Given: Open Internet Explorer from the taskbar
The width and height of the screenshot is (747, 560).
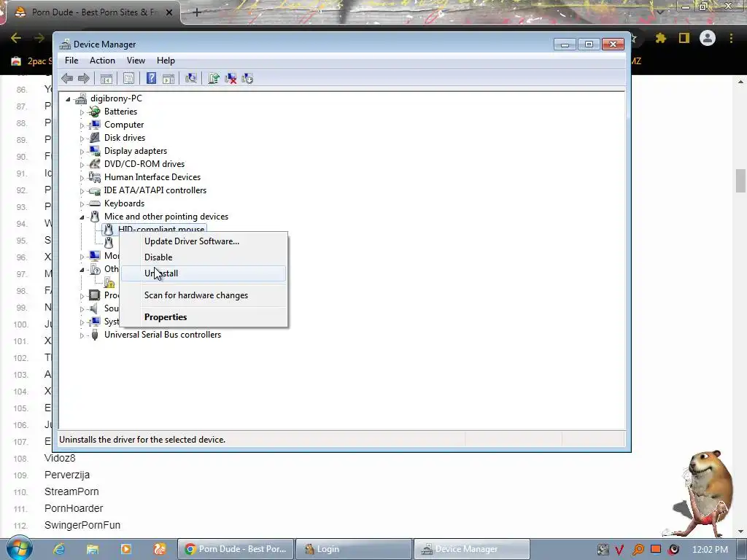Looking at the screenshot, I should click(x=59, y=549).
